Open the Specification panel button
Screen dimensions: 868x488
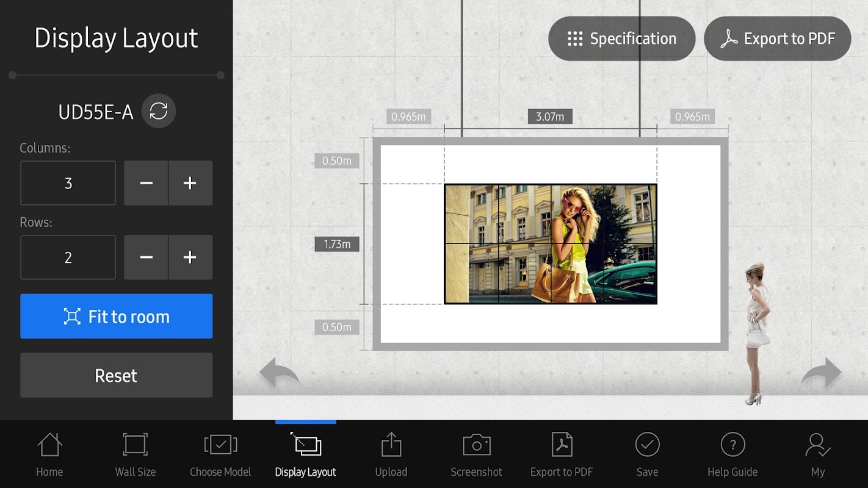pos(622,38)
